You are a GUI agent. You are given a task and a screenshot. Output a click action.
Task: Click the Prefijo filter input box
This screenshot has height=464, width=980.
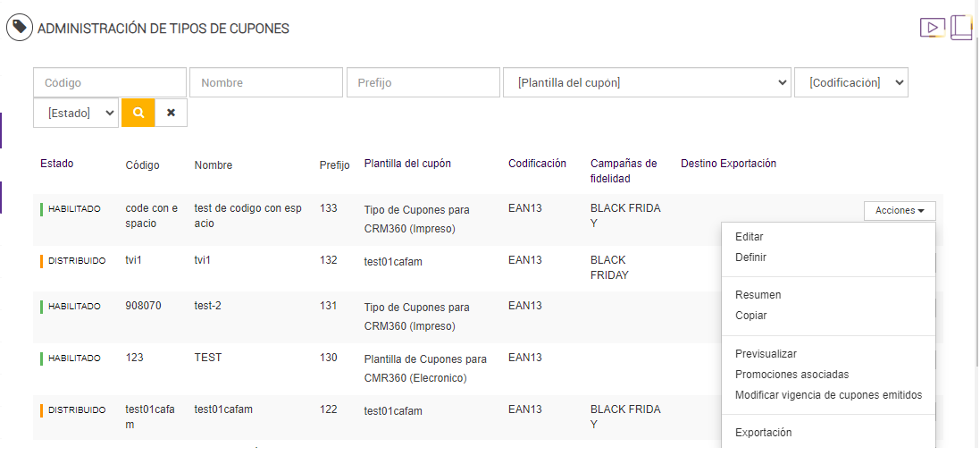click(423, 82)
